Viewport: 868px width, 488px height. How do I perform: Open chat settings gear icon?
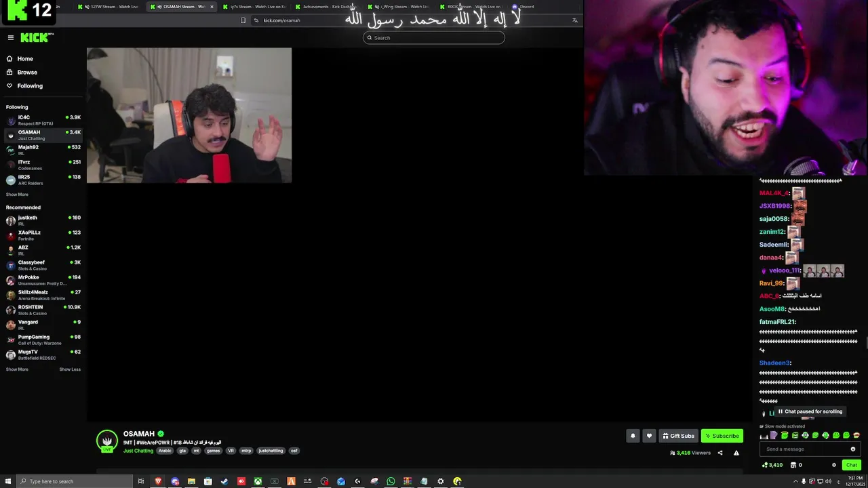click(834, 465)
